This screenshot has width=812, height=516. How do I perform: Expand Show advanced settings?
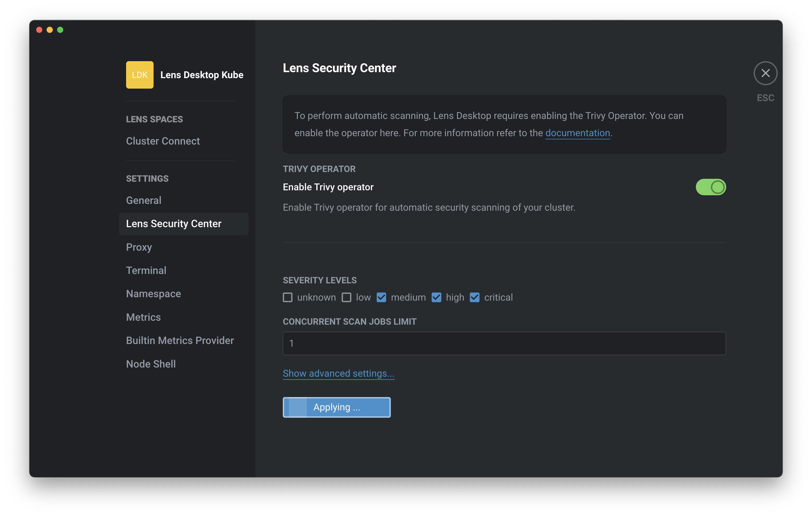pyautogui.click(x=338, y=374)
